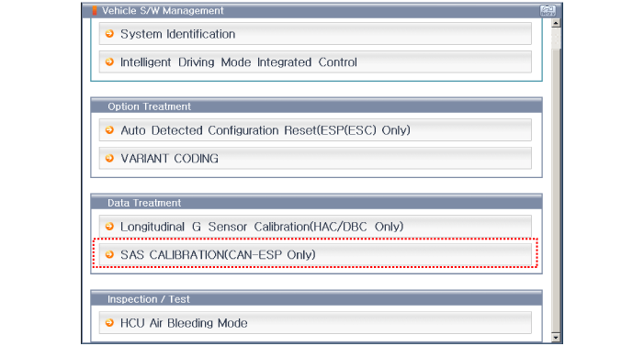
Task: Click orange arrow beside System Identification
Action: (109, 34)
